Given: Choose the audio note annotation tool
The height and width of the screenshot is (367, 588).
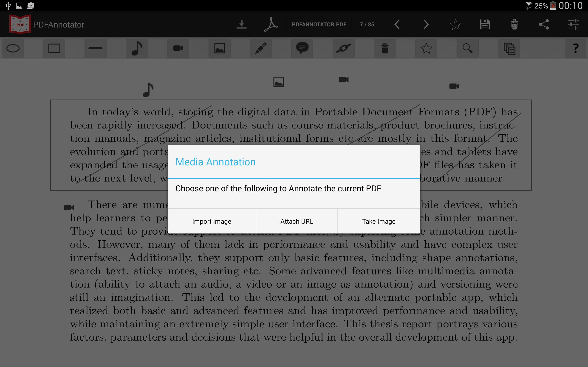Looking at the screenshot, I should pos(137,48).
